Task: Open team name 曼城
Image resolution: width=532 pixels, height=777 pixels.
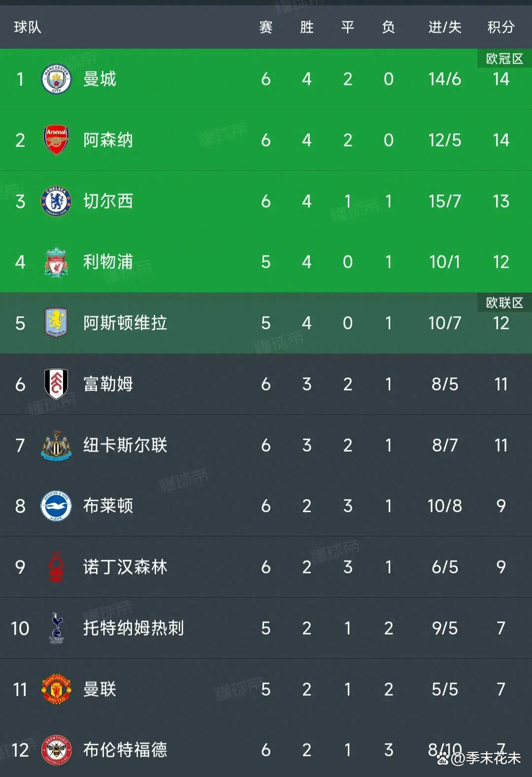Action: [x=100, y=79]
